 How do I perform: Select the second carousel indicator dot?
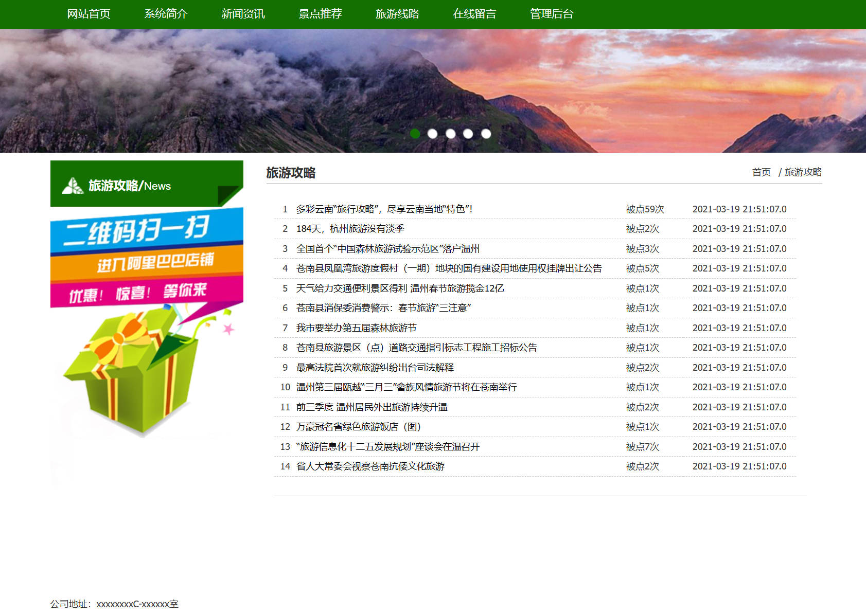click(433, 133)
